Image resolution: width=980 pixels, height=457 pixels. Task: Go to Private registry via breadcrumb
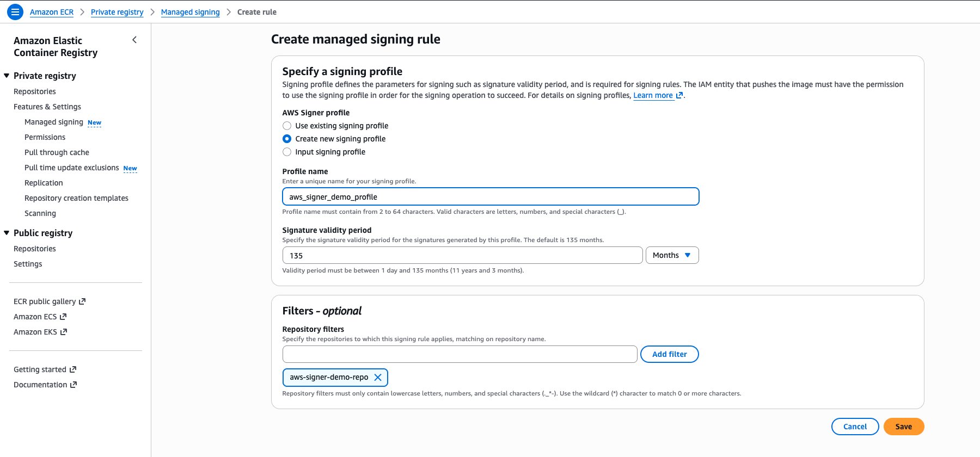tap(117, 11)
